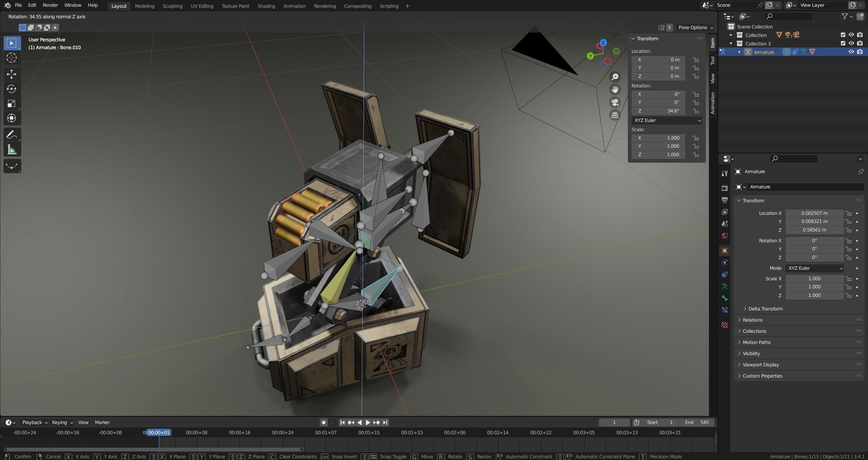The width and height of the screenshot is (868, 460).
Task: Select the combined Transform tool
Action: click(x=12, y=118)
